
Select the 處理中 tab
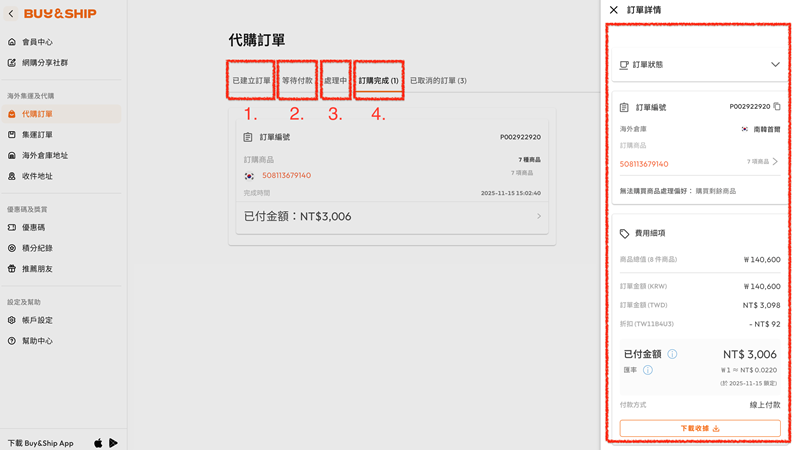(x=335, y=81)
